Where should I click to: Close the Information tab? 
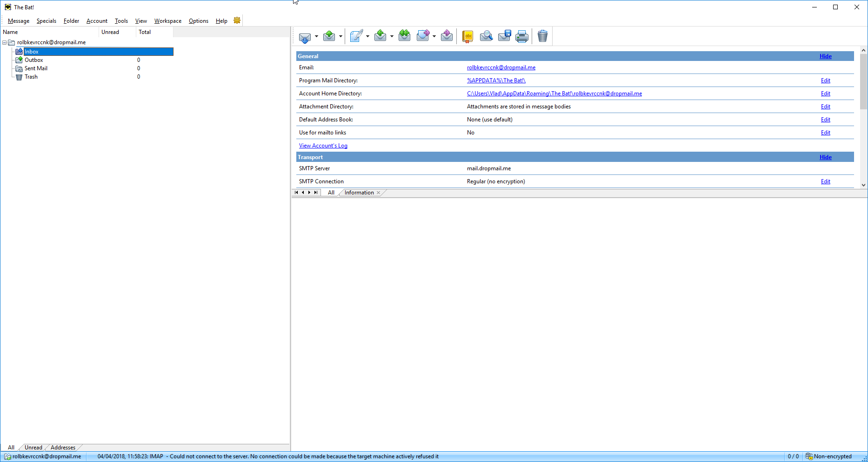click(379, 193)
